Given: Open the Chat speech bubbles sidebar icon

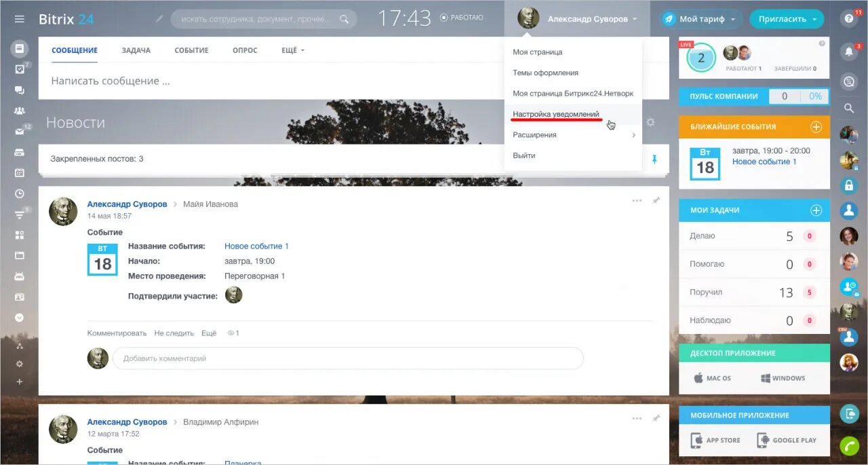Looking at the screenshot, I should point(20,90).
